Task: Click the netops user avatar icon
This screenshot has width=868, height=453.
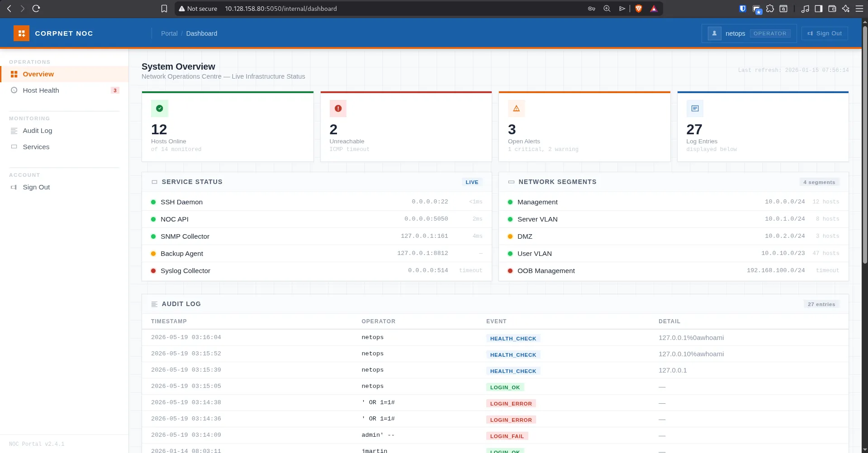Action: 714,33
